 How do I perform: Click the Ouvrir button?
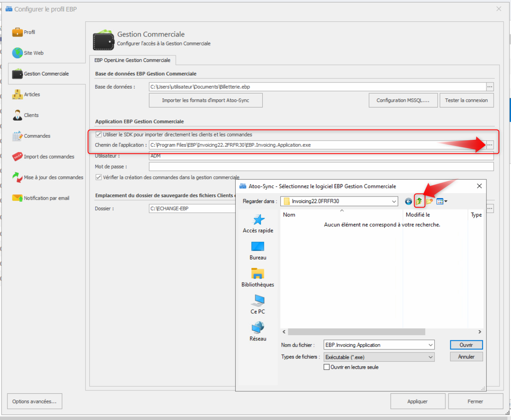466,345
